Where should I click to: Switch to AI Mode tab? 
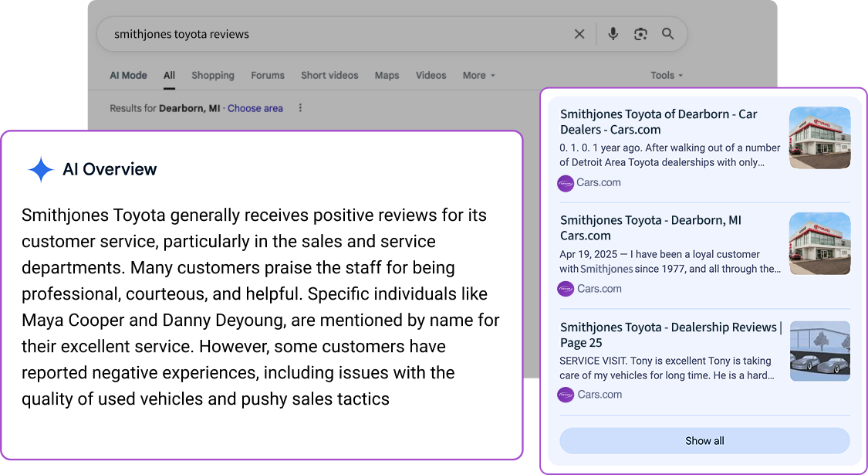pyautogui.click(x=128, y=76)
